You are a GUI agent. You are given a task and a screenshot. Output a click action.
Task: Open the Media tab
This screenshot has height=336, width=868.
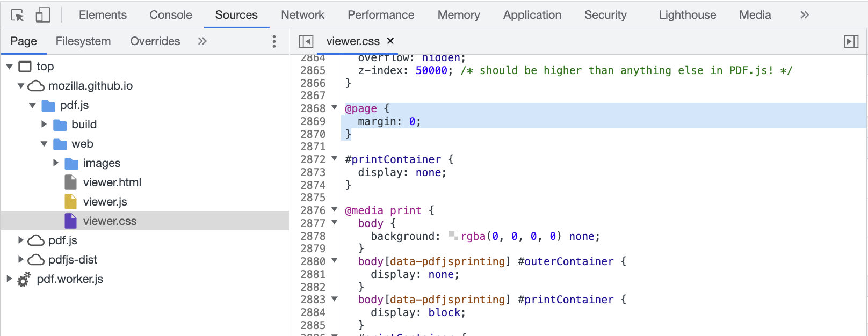pos(755,15)
